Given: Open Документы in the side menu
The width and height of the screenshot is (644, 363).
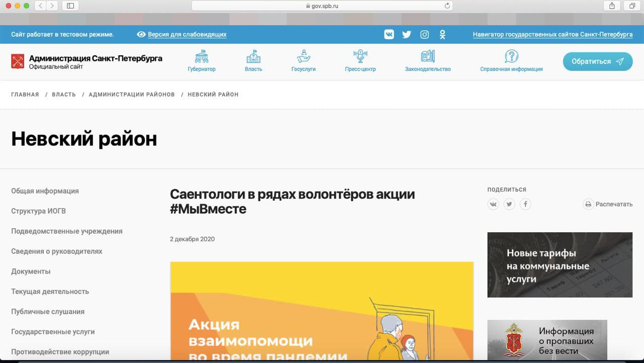Looking at the screenshot, I should [x=31, y=271].
